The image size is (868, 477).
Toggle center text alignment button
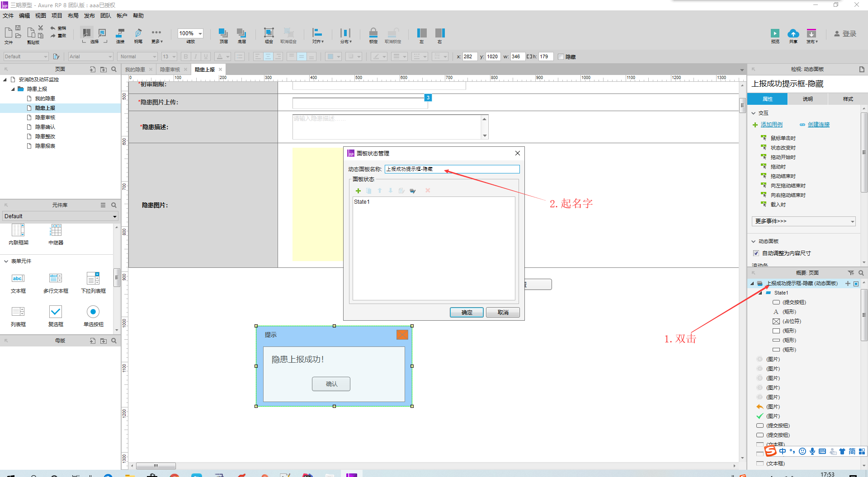268,56
